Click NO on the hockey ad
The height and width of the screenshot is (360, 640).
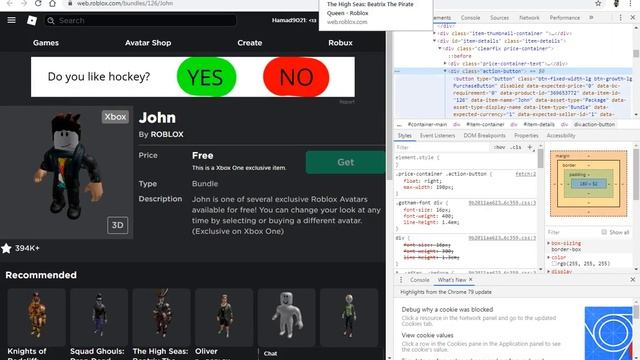click(296, 77)
